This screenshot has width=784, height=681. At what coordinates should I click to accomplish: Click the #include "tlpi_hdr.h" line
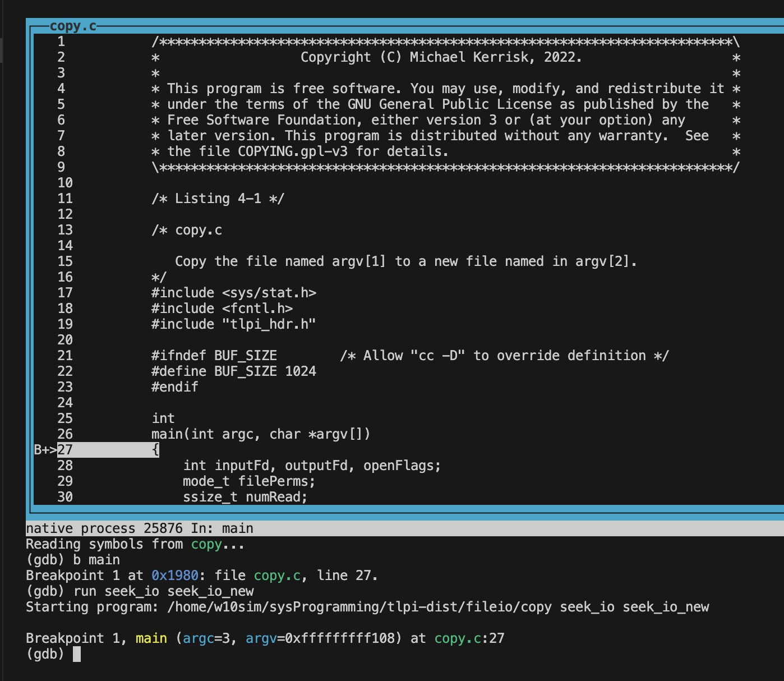[234, 324]
